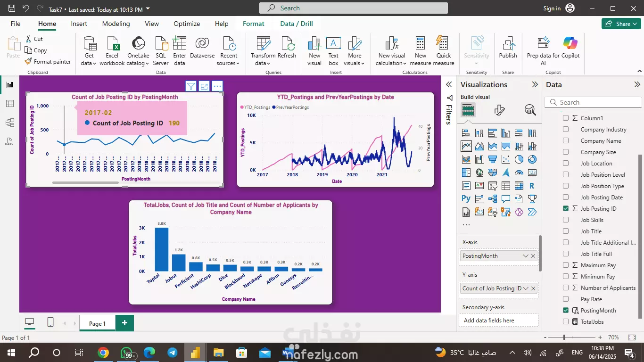Check the Job Location field

(x=566, y=163)
